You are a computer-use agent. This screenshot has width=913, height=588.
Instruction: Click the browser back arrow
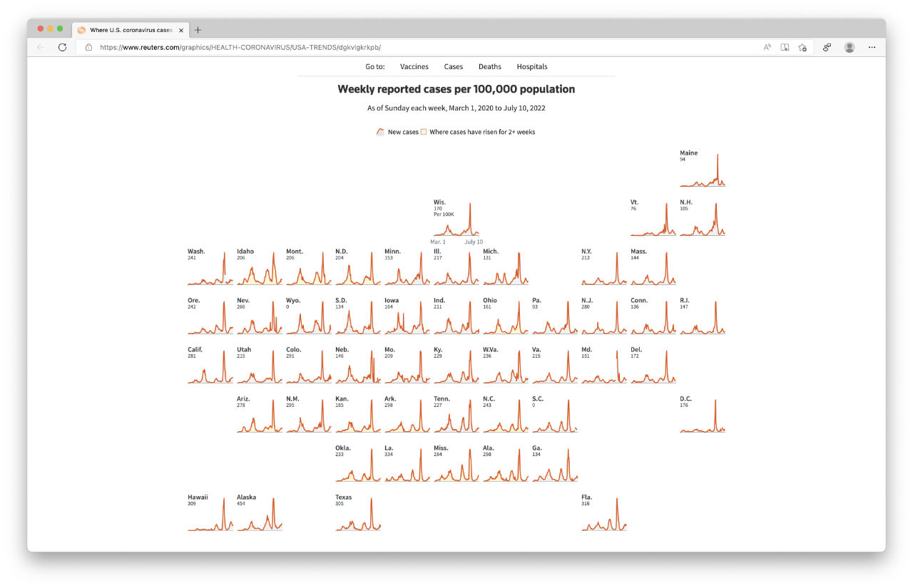pos(41,47)
